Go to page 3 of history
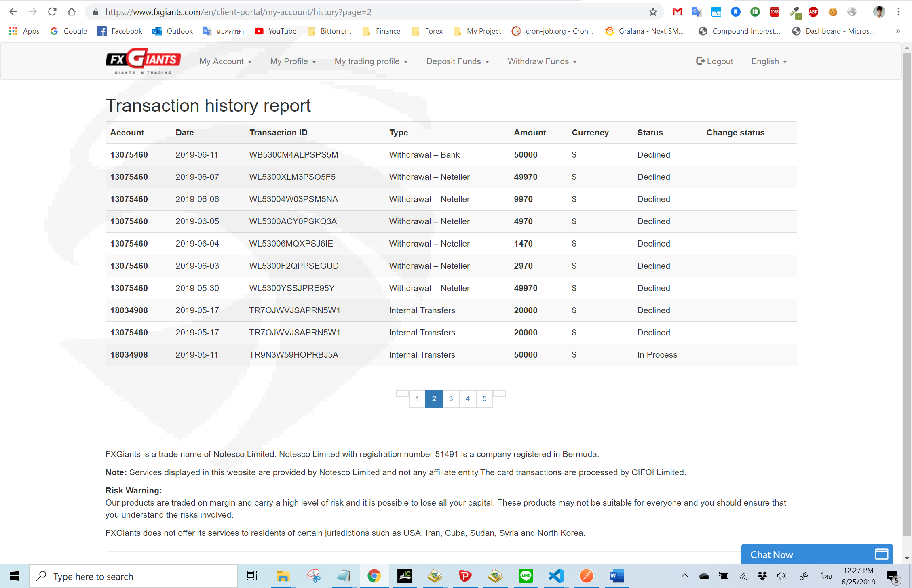This screenshot has width=912, height=588. (x=451, y=399)
